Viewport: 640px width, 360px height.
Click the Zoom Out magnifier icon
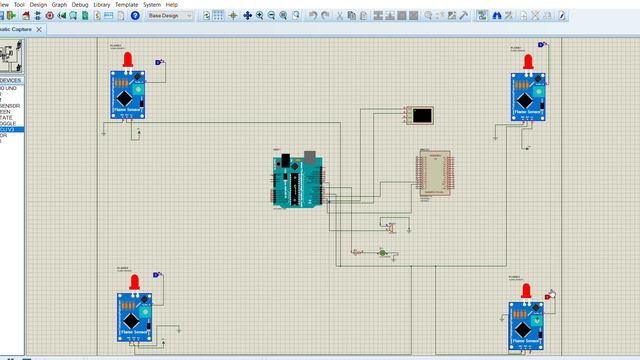click(271, 16)
